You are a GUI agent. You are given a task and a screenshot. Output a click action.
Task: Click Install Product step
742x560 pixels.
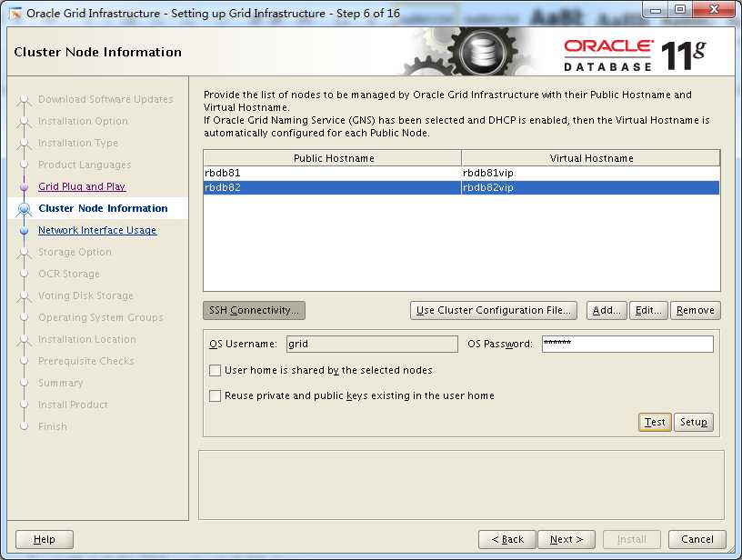[x=73, y=405]
